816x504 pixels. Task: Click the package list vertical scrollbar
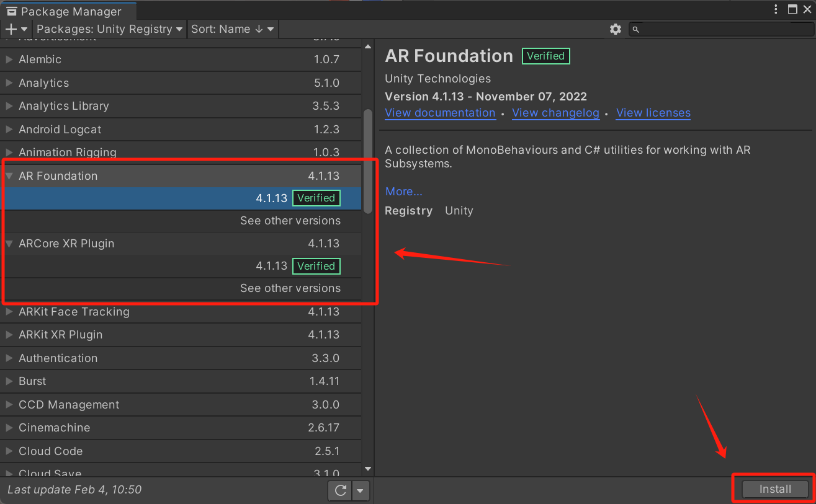coord(368,161)
